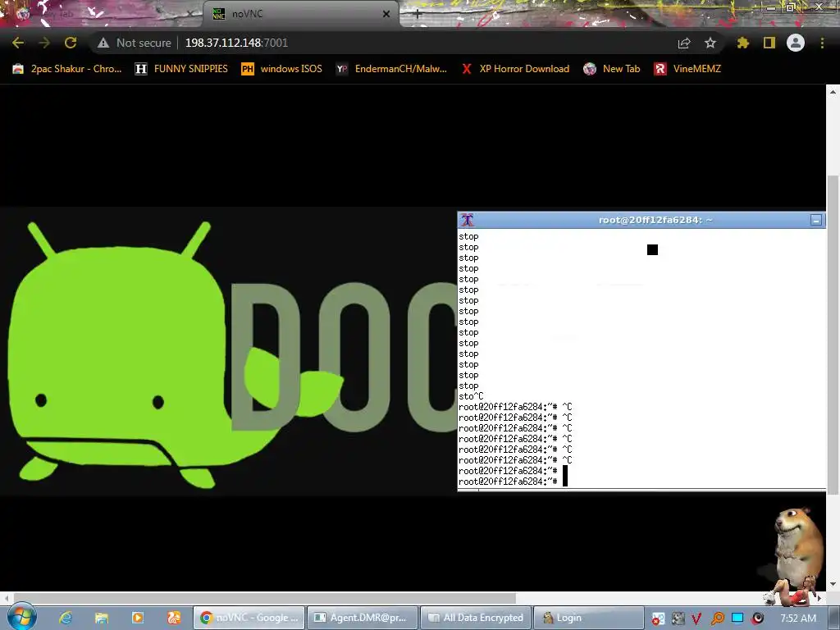The height and width of the screenshot is (630, 840).
Task: Go back using the browser back arrow
Action: click(x=18, y=43)
